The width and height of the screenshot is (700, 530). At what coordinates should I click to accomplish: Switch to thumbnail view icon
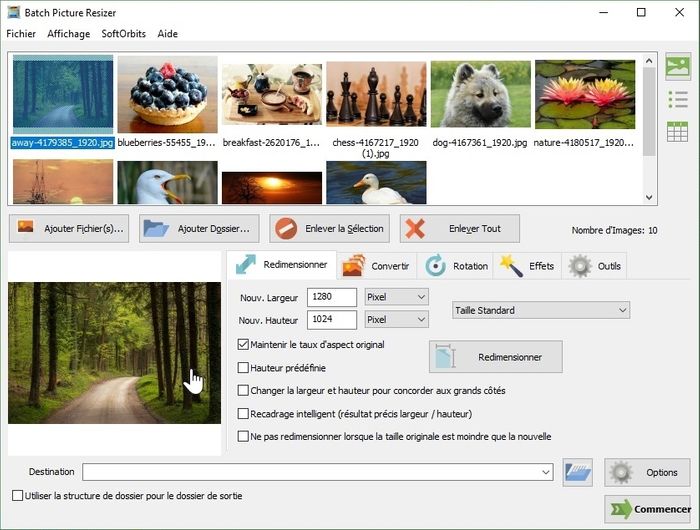[x=678, y=67]
